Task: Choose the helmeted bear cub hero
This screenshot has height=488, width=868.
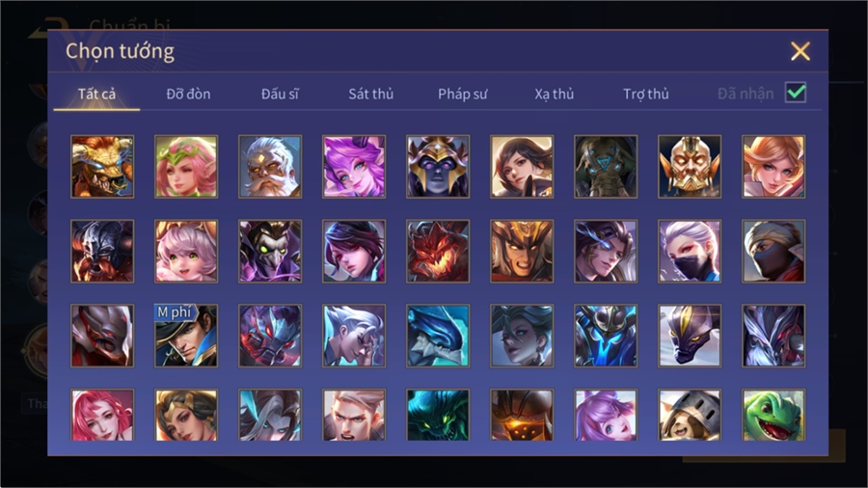Action: 690,415
